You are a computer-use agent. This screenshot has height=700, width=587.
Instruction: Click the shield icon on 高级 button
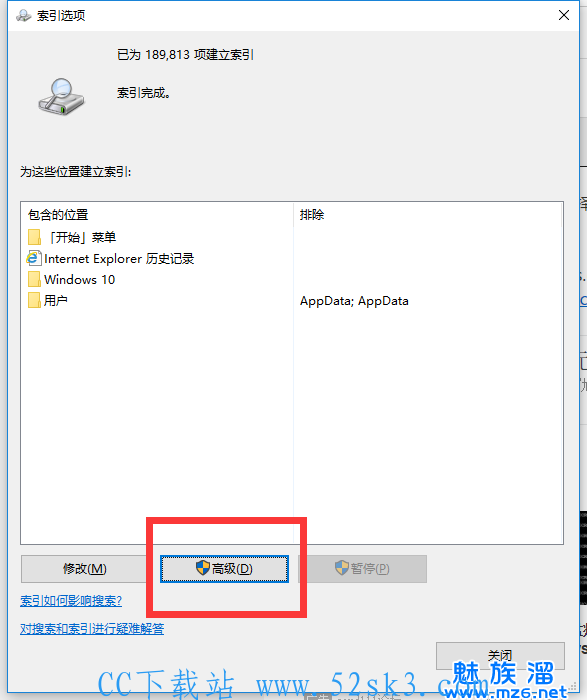tap(203, 568)
